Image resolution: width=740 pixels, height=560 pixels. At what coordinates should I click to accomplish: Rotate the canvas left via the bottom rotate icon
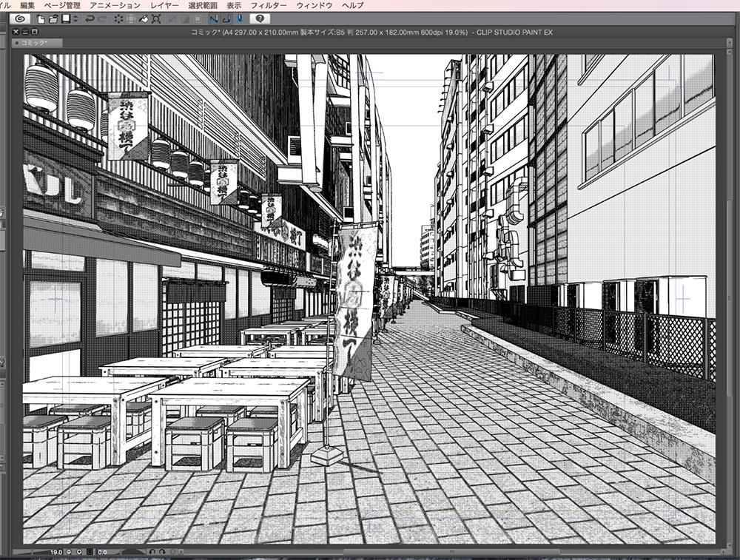(x=152, y=552)
